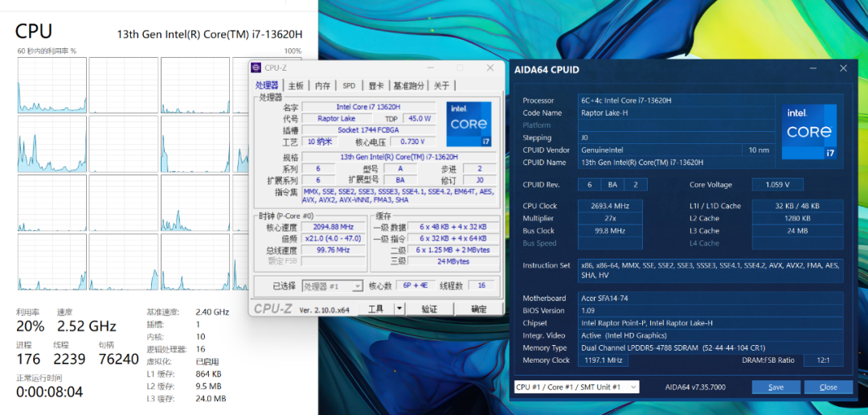Click the CPU-Z purple chip title icon

pyautogui.click(x=256, y=68)
